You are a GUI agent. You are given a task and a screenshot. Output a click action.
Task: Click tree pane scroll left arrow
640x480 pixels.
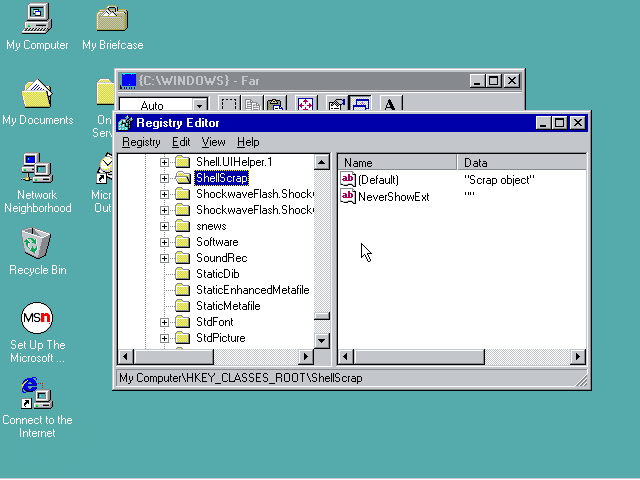(x=125, y=357)
